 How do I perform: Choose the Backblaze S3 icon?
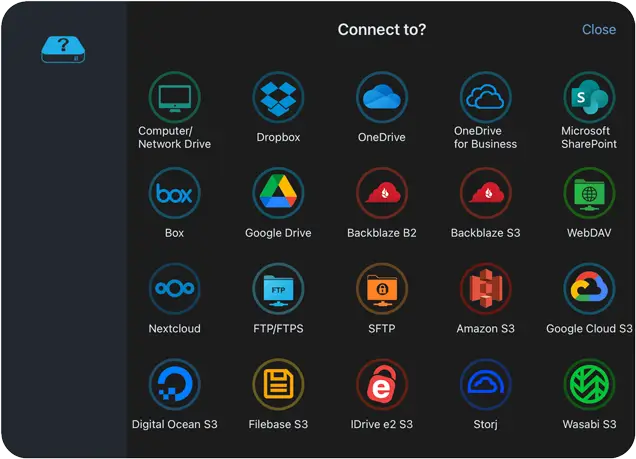coord(486,193)
